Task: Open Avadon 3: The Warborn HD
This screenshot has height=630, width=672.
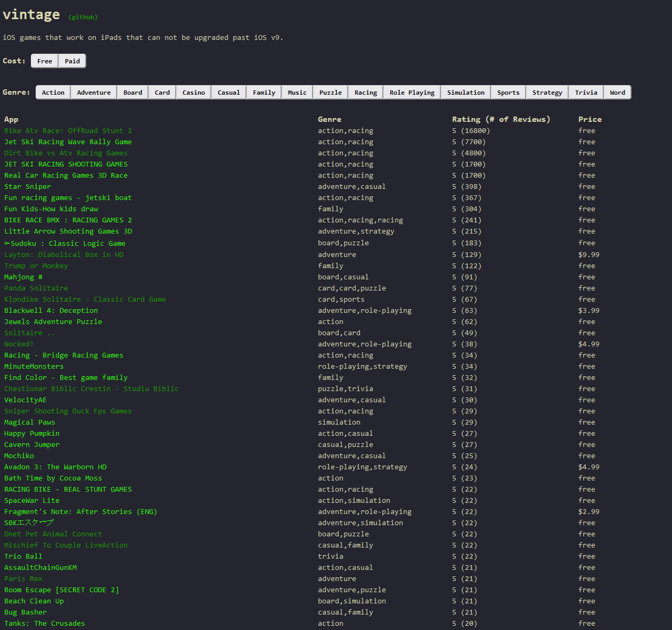Action: click(55, 467)
